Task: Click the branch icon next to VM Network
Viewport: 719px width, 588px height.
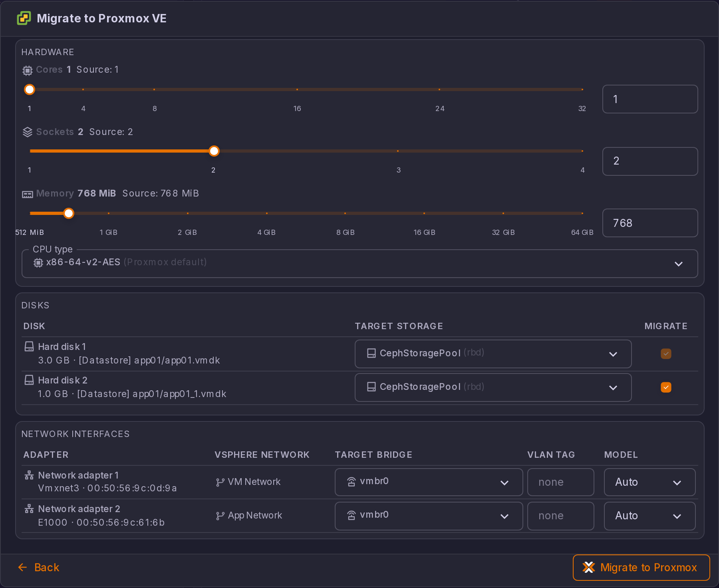Action: (220, 483)
